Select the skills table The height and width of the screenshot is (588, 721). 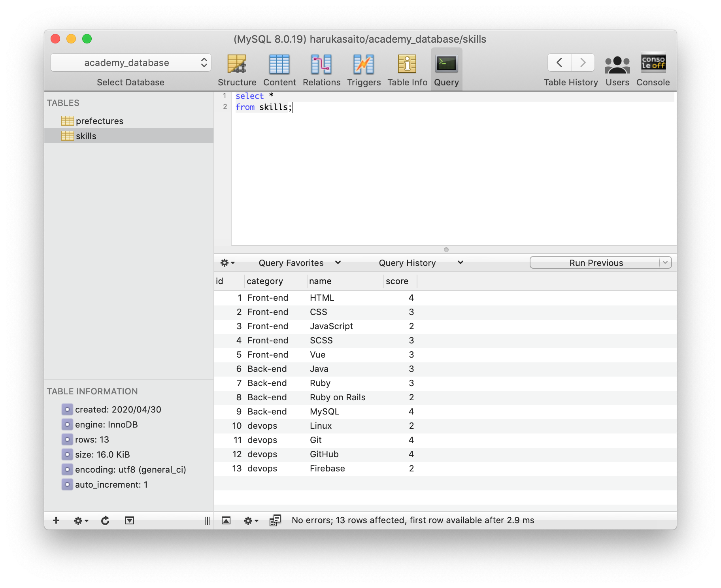tap(86, 136)
